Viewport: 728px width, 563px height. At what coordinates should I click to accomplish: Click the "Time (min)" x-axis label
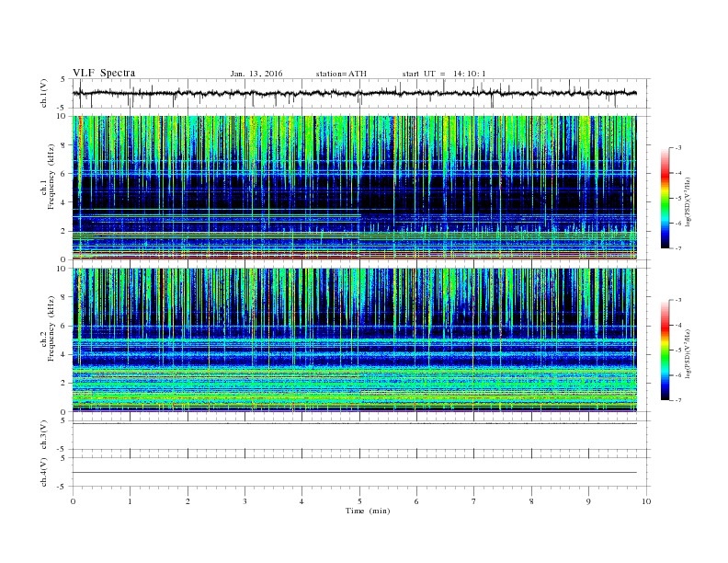click(368, 511)
